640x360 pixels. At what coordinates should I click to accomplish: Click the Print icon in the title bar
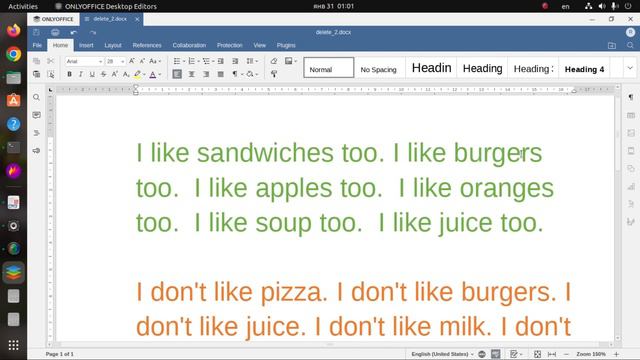[55, 32]
